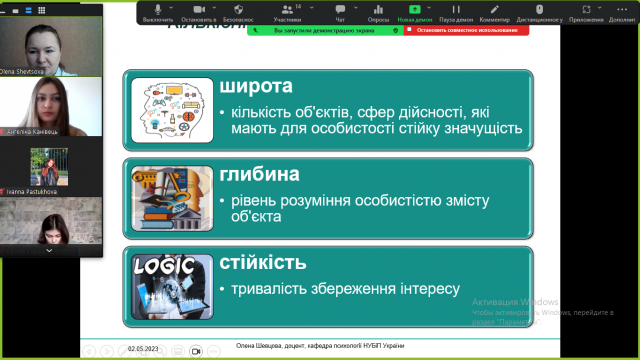
Task: Toggle slideshow subtitles button
Action: 178,351
